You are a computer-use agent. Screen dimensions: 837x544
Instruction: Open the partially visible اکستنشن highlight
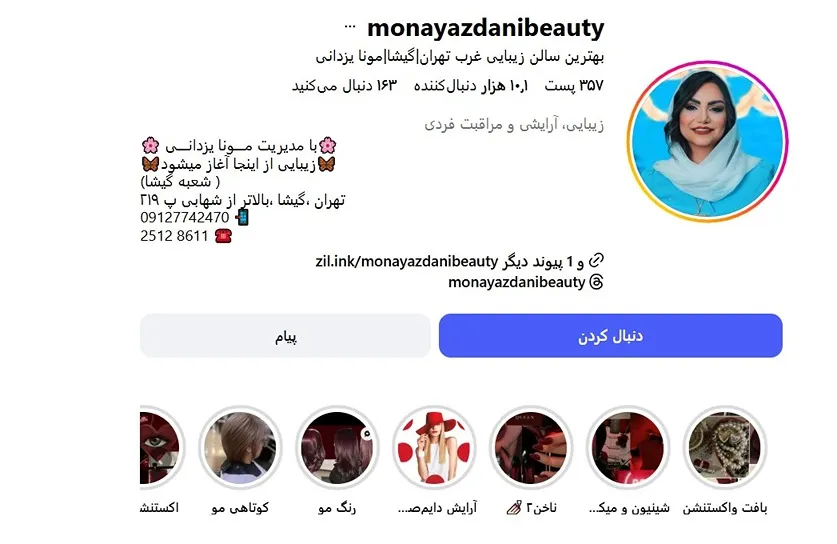(162, 447)
